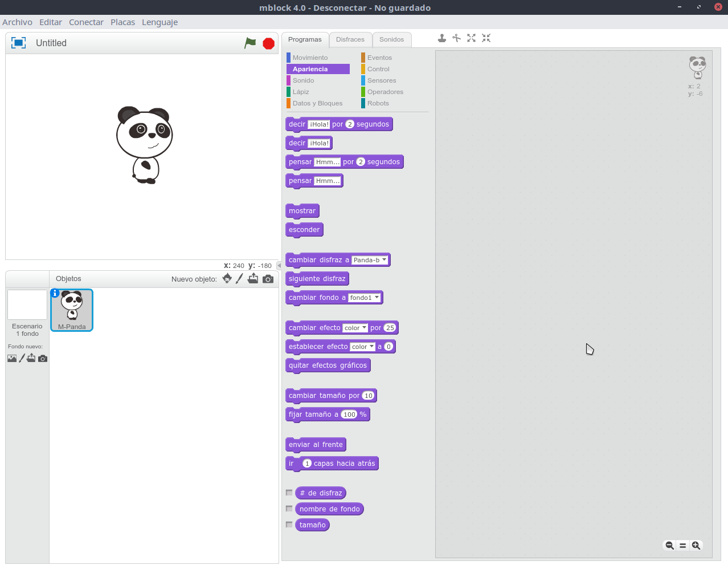Paint a new sprite with brush icon

tap(239, 279)
